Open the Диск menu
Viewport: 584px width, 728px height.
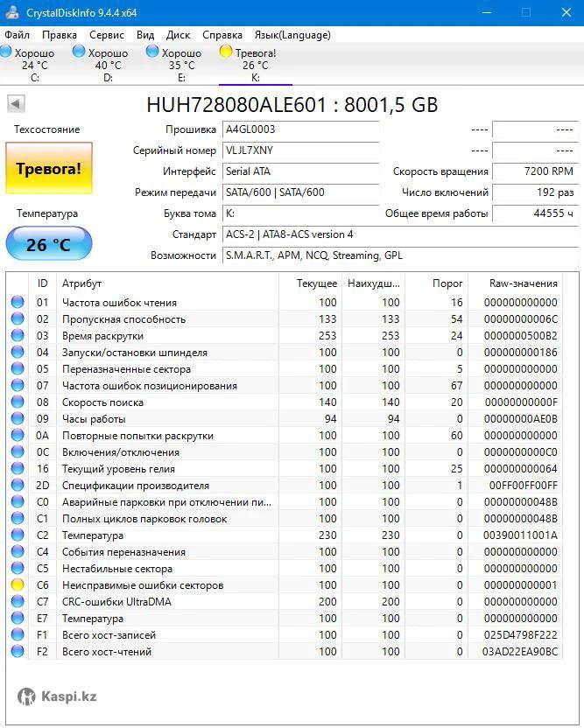pos(178,35)
